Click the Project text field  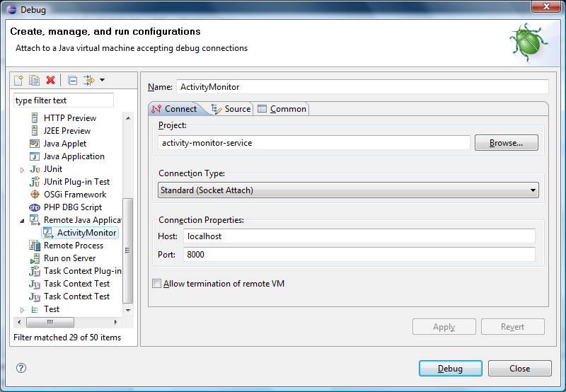pyautogui.click(x=314, y=143)
